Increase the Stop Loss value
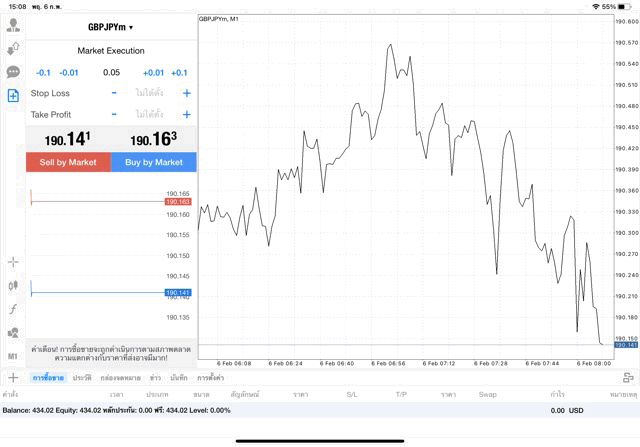This screenshot has width=640, height=447. click(x=187, y=93)
